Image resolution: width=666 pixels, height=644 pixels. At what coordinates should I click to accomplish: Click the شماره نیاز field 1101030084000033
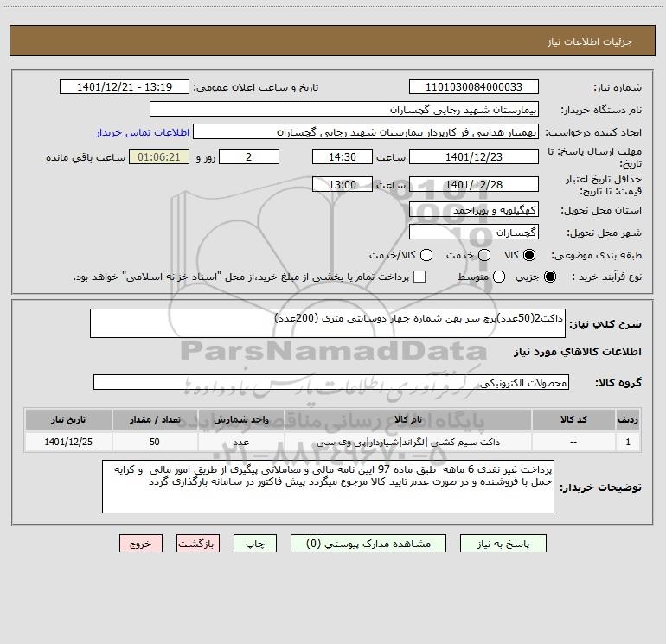(x=474, y=87)
